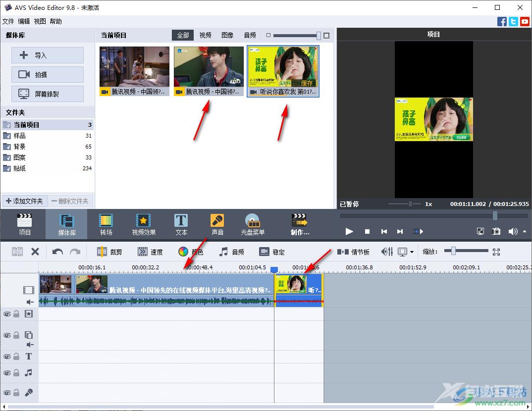Lock the video effects track
Screen dimensions: 532x411
pos(16,314)
